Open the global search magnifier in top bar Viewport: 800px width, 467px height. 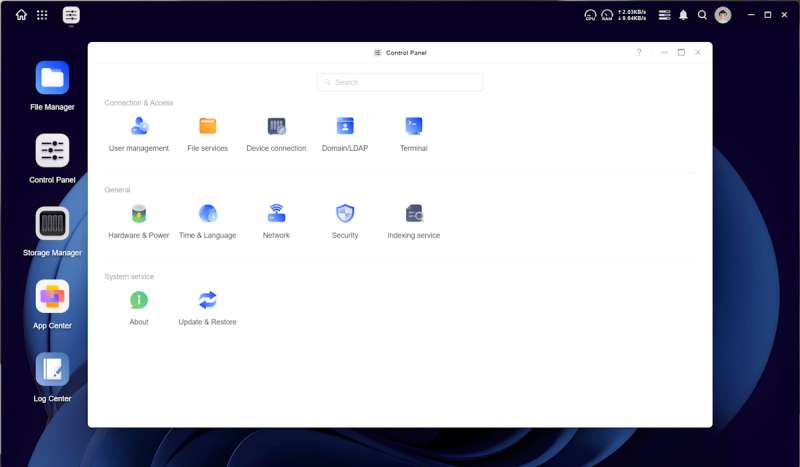click(702, 15)
